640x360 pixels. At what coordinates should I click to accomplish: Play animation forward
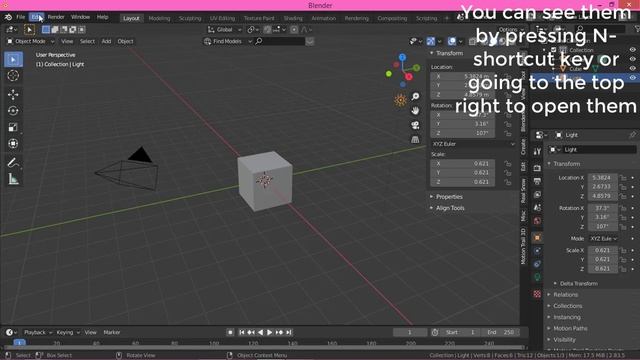tap(270, 333)
